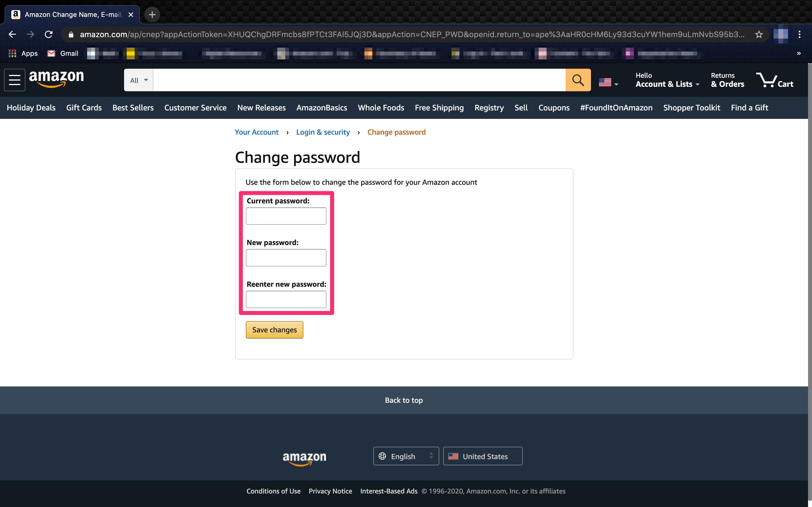The width and height of the screenshot is (812, 507).
Task: Click Save changes button
Action: [274, 330]
